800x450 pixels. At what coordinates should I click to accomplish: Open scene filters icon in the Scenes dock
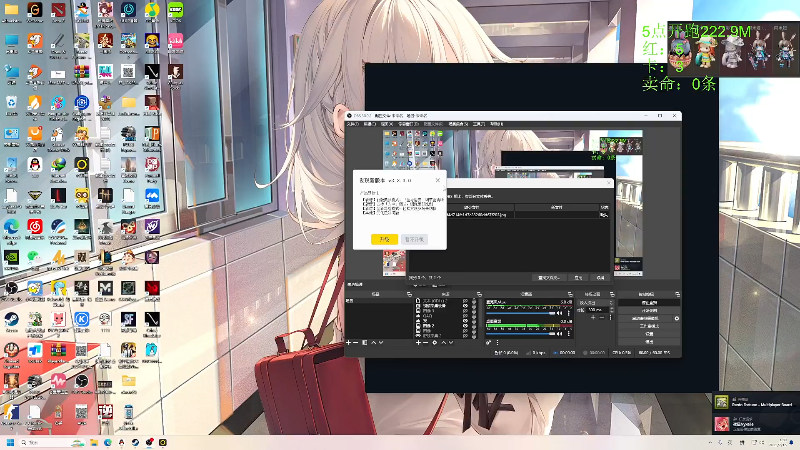tap(365, 342)
